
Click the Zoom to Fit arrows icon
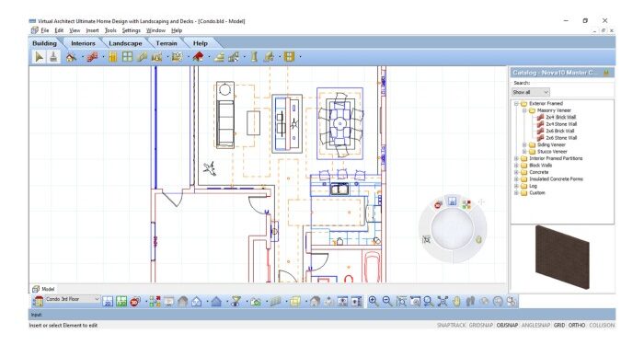click(443, 302)
